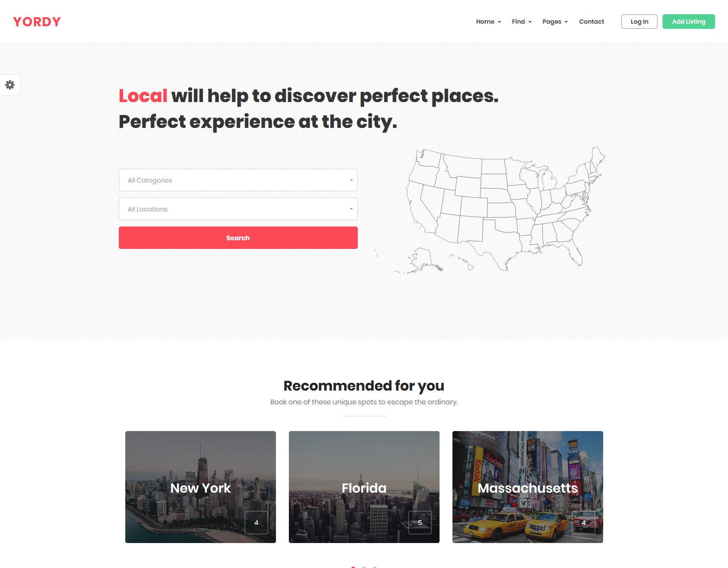Viewport: 728px width, 568px height.
Task: Open the Massachusetts recommendation card
Action: tap(528, 487)
